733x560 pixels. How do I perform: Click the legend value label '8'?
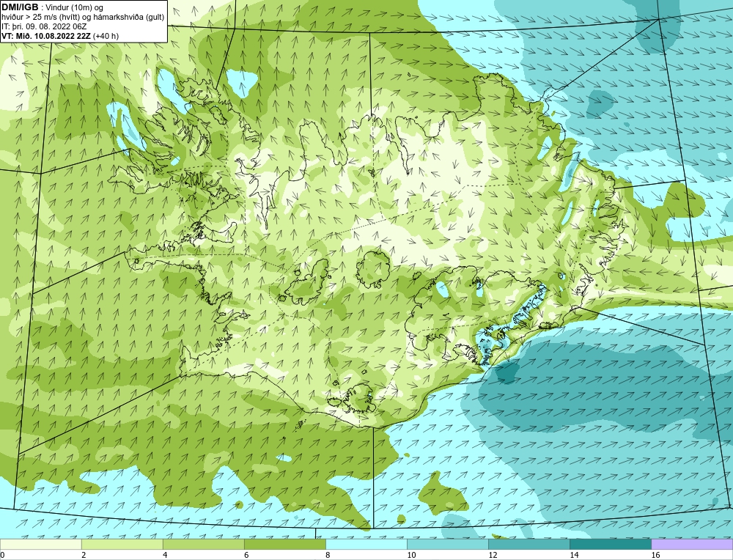[328, 555]
